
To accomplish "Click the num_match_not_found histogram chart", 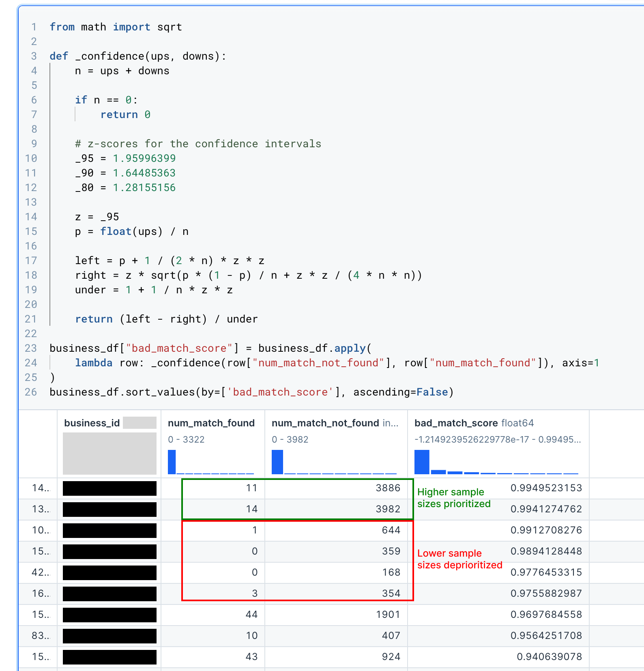I will coord(334,462).
